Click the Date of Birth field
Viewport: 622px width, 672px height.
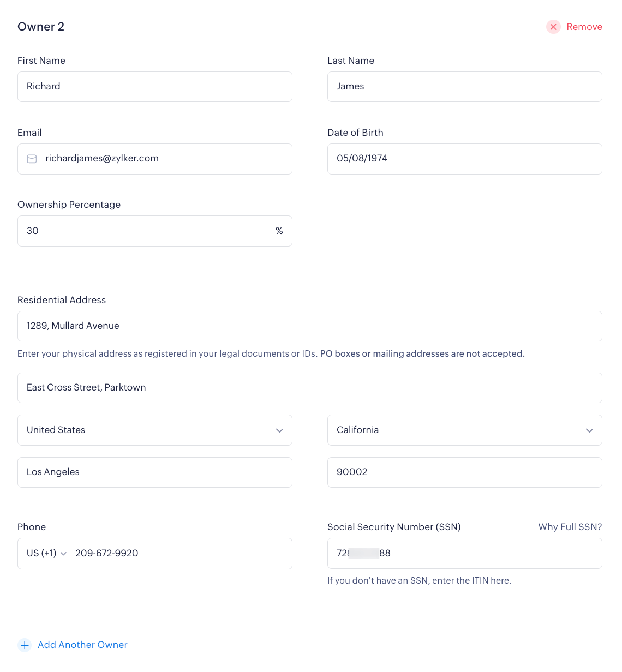(464, 159)
